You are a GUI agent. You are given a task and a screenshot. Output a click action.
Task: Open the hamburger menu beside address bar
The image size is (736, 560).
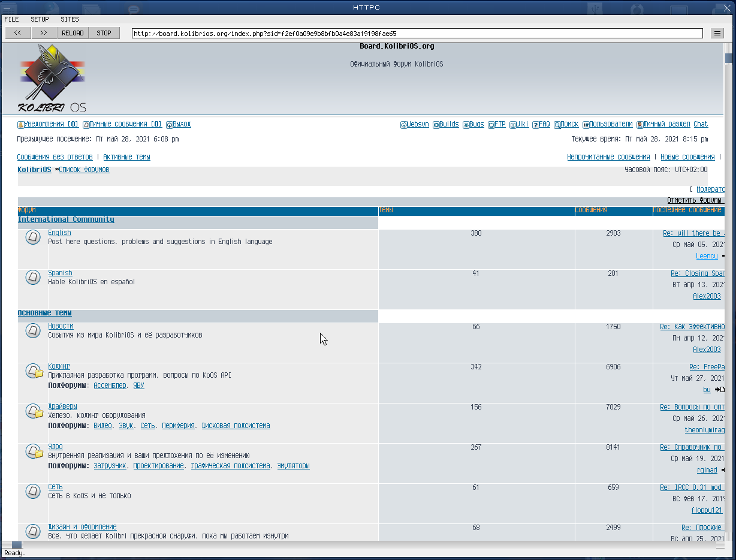717,34
